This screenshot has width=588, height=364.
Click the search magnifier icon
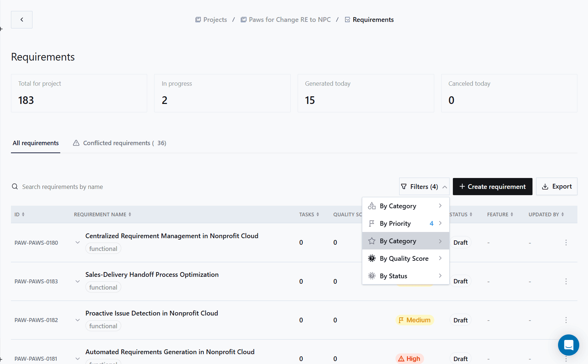(x=15, y=186)
